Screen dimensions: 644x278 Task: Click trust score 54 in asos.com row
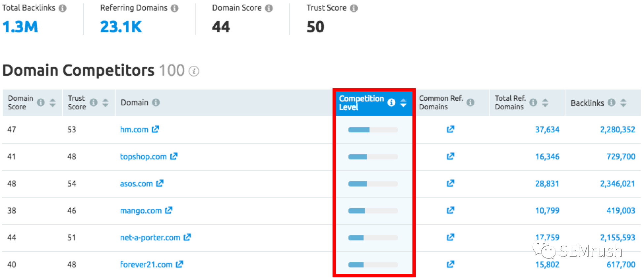[x=72, y=184]
